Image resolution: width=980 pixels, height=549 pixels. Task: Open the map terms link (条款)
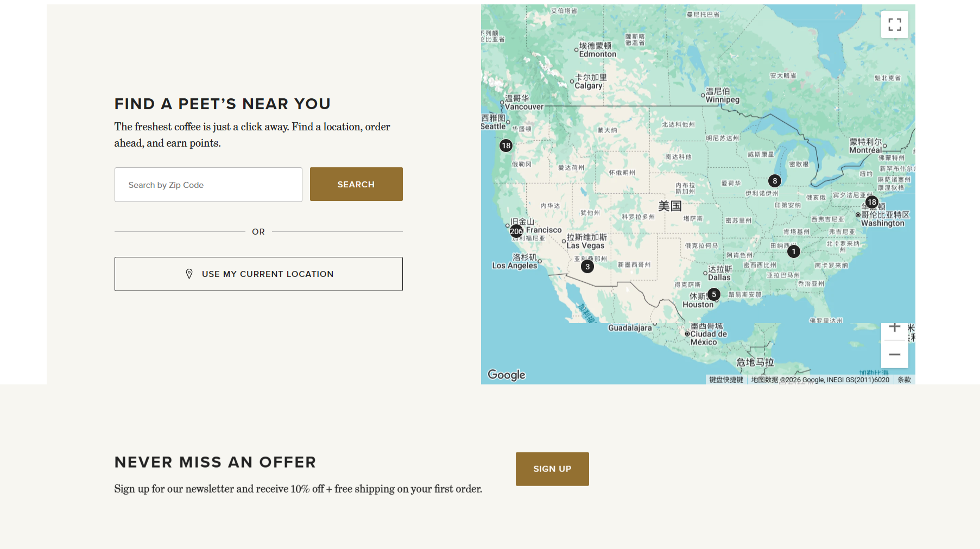pos(904,380)
